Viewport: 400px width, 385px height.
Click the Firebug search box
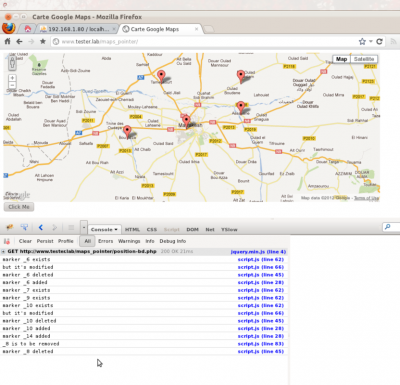tap(391, 227)
